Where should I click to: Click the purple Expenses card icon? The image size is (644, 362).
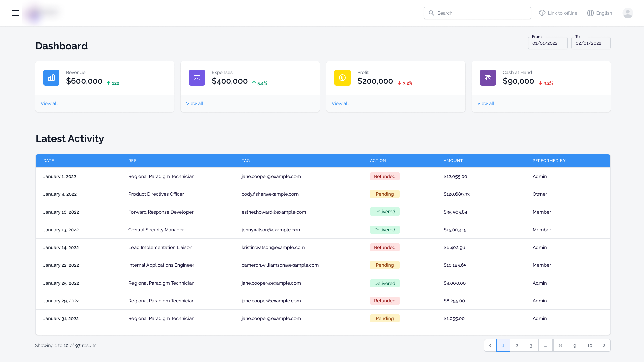tap(197, 78)
